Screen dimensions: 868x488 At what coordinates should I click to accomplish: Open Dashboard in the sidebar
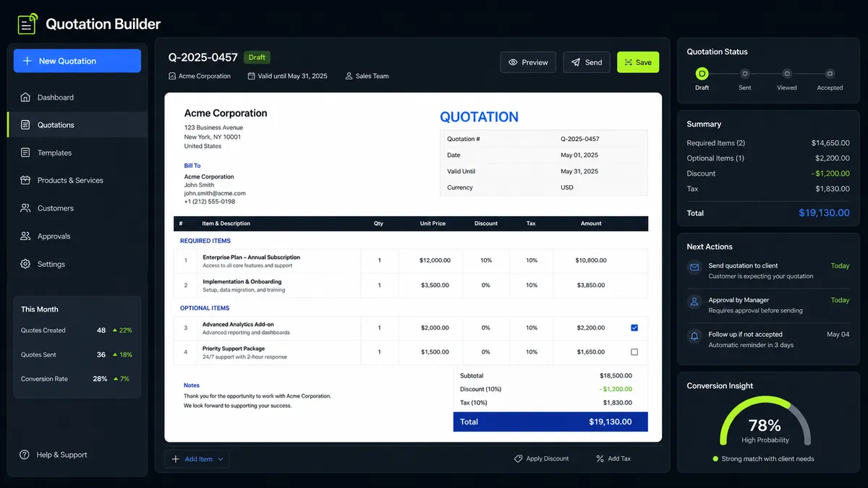[77, 98]
